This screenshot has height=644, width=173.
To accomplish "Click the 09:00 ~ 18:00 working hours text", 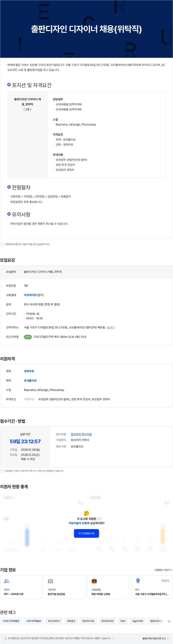I will pos(34,319).
